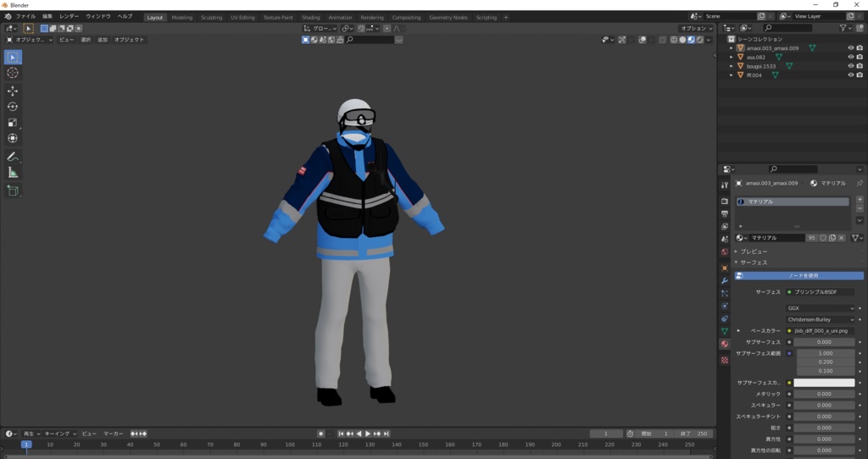868x459 pixels.
Task: Switch to solid viewport shading
Action: tap(682, 40)
